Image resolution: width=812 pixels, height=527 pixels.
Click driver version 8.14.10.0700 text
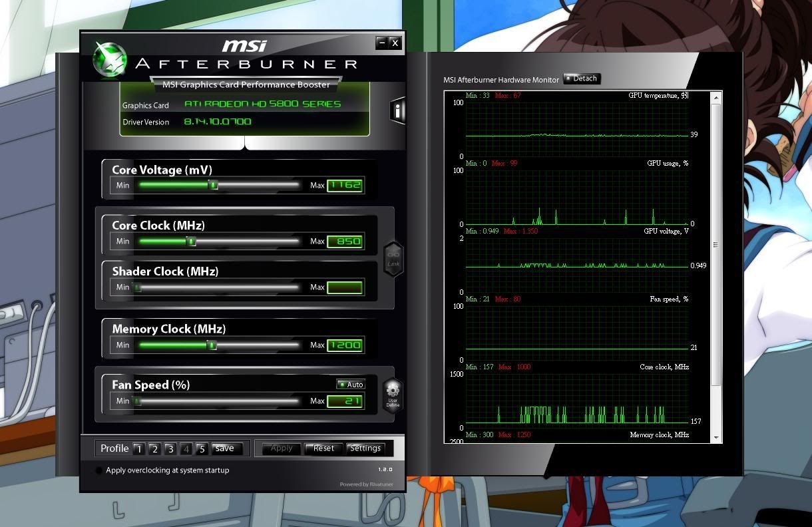coord(218,122)
